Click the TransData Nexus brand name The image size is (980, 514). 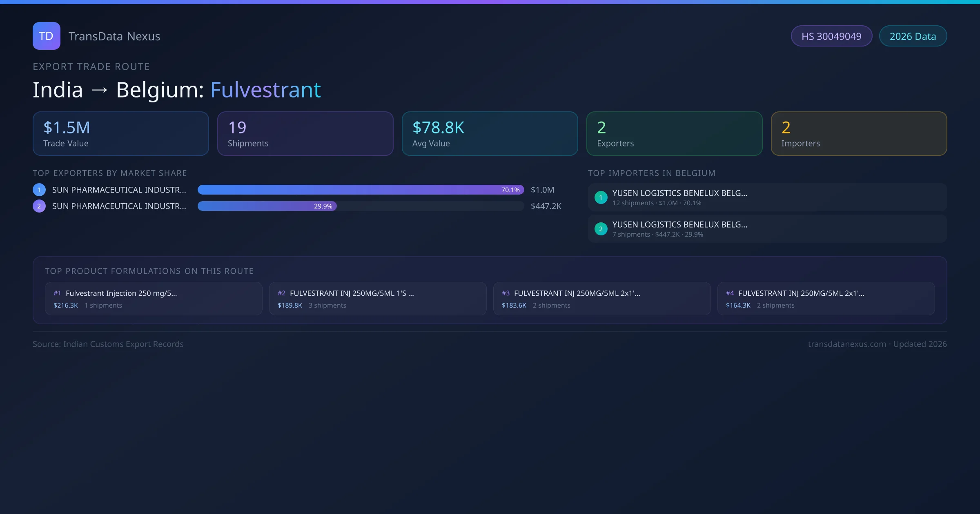[114, 36]
